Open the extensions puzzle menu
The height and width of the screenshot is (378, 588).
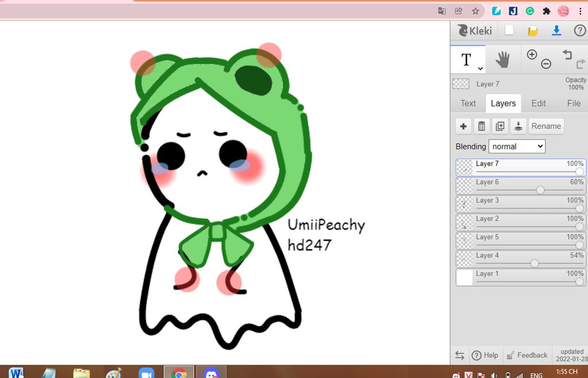(x=547, y=11)
